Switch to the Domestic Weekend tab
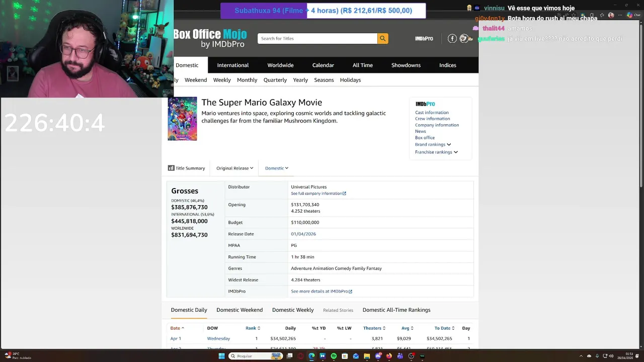Image resolution: width=644 pixels, height=362 pixels. coord(239,310)
